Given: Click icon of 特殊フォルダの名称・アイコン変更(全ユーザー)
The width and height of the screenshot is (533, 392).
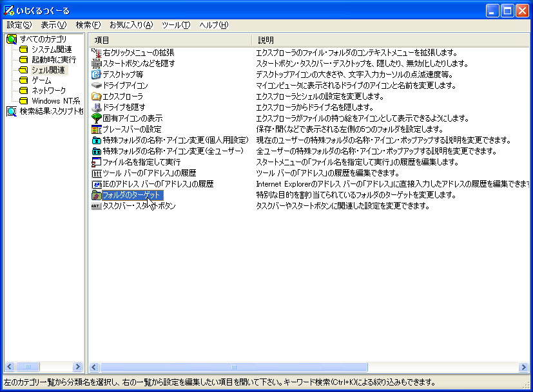Looking at the screenshot, I should (97, 151).
